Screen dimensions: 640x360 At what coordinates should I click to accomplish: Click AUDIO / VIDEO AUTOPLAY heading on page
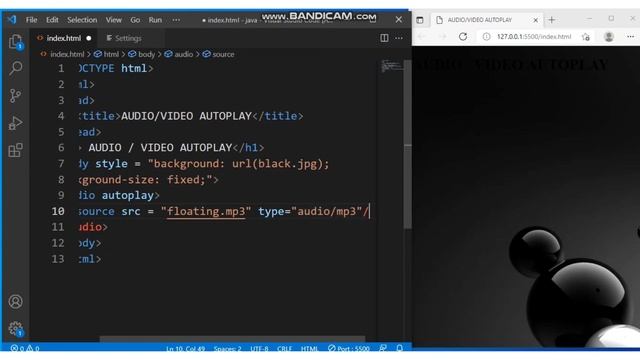tap(511, 64)
